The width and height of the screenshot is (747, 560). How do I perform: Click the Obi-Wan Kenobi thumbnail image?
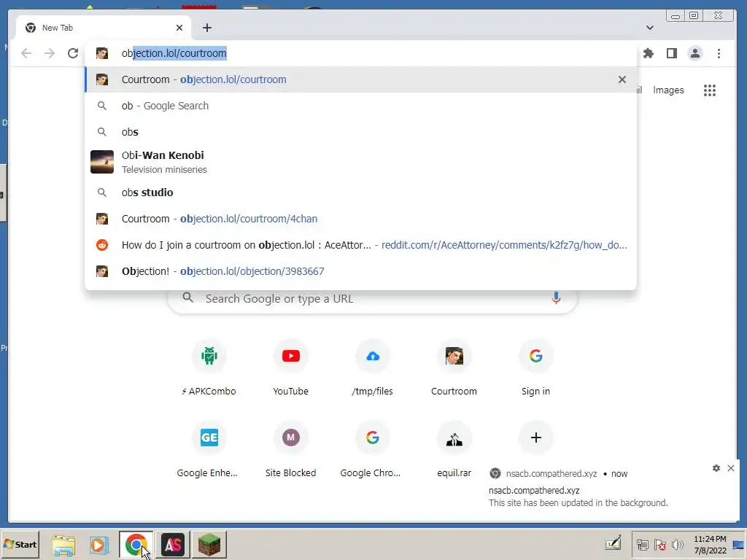coord(102,162)
